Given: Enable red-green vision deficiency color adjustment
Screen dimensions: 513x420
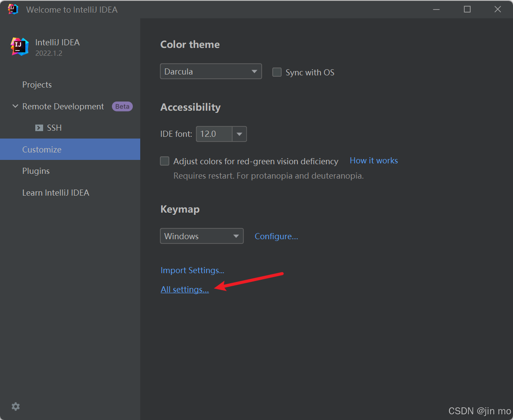Looking at the screenshot, I should (x=165, y=161).
